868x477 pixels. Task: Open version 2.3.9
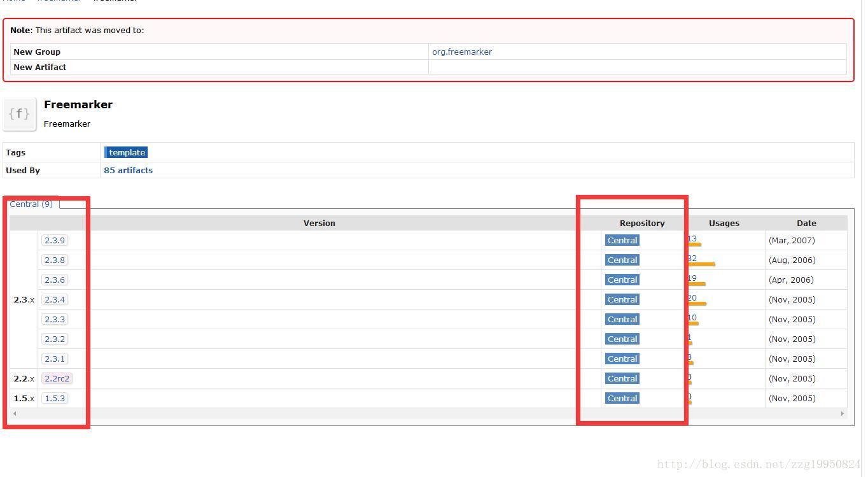[55, 240]
